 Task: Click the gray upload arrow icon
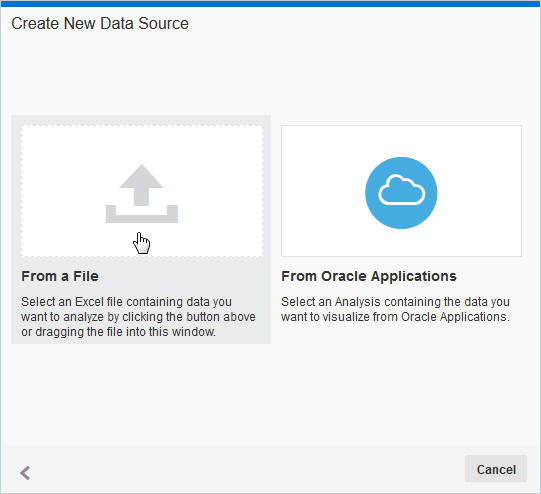141,194
